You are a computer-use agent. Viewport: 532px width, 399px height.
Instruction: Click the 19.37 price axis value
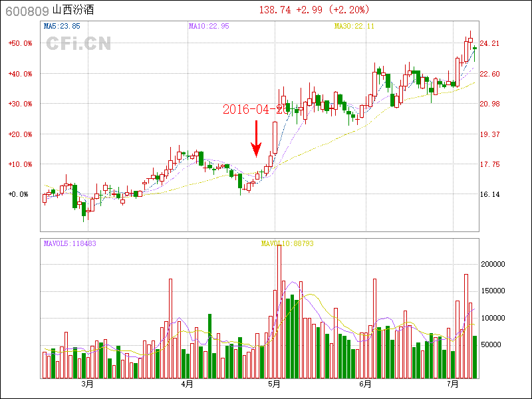(489, 134)
